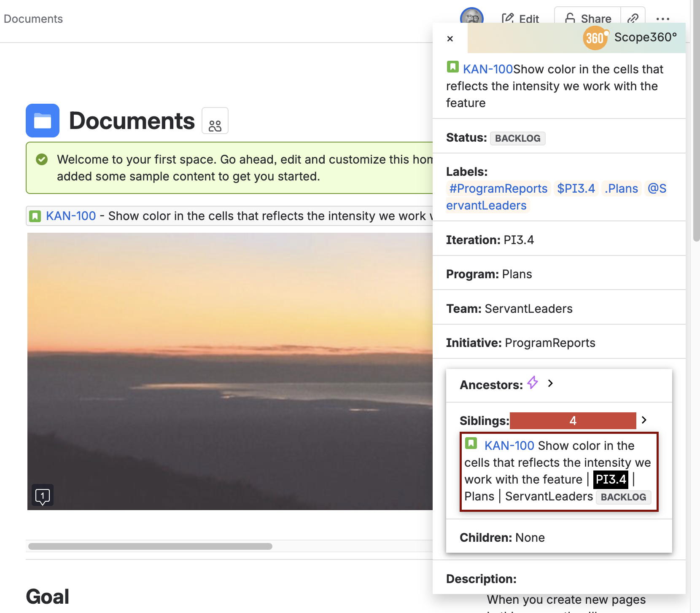Expand the Siblings section chevron

[x=644, y=420]
